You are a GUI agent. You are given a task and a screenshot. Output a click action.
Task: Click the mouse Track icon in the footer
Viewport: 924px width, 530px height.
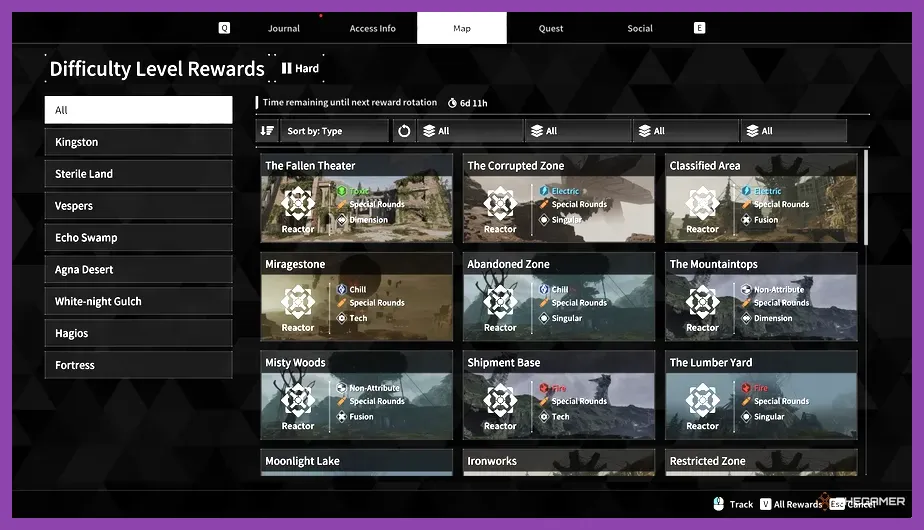(718, 504)
